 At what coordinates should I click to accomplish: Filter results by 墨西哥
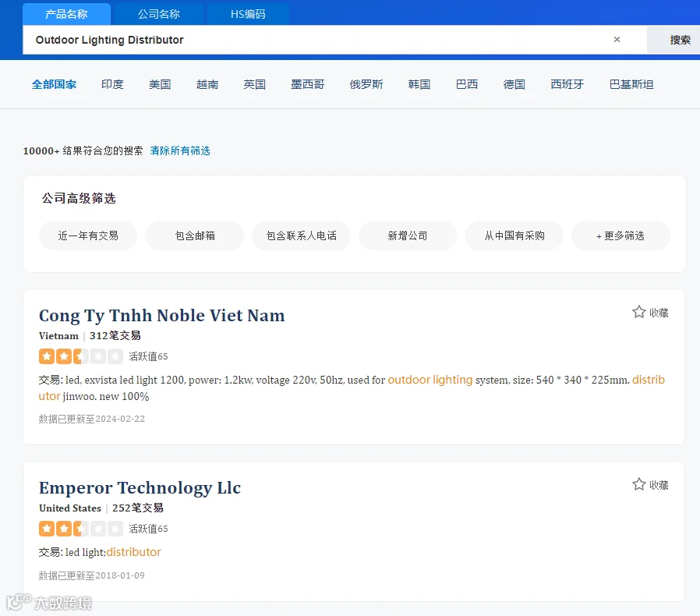[308, 84]
